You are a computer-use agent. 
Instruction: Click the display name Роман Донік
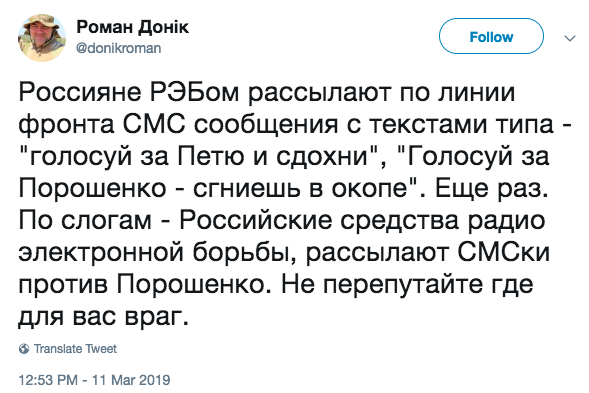coord(132,27)
